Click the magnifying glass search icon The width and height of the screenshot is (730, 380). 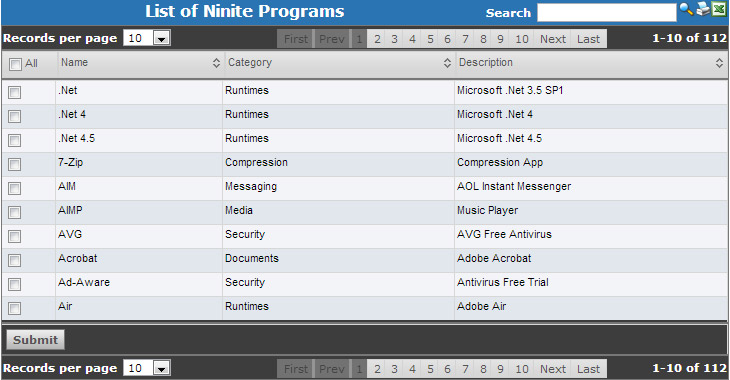point(686,9)
